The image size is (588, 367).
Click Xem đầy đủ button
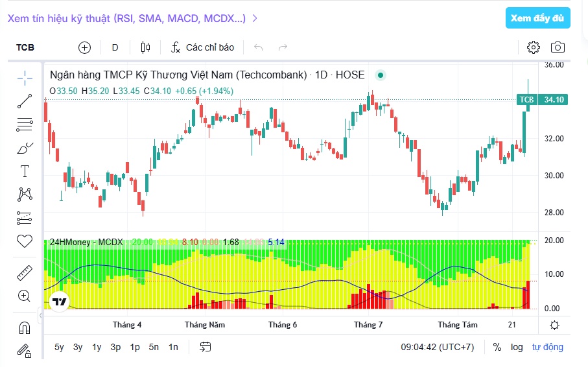click(537, 18)
